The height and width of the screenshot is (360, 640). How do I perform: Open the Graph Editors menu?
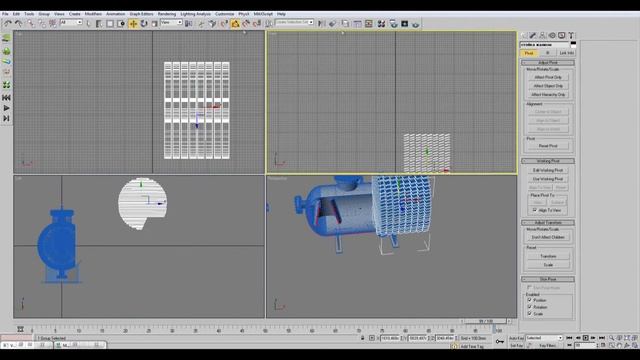click(141, 14)
